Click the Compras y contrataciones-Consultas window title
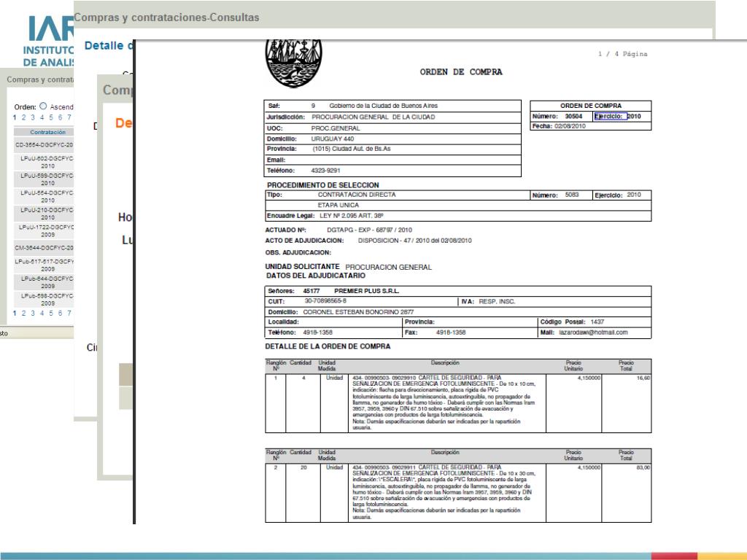 coord(166,17)
